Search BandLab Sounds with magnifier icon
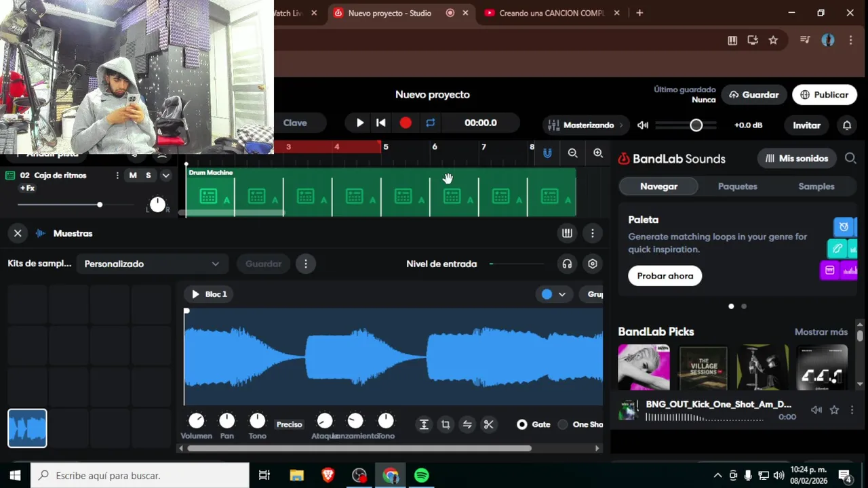Screen dimensions: 868x488 click(x=850, y=159)
